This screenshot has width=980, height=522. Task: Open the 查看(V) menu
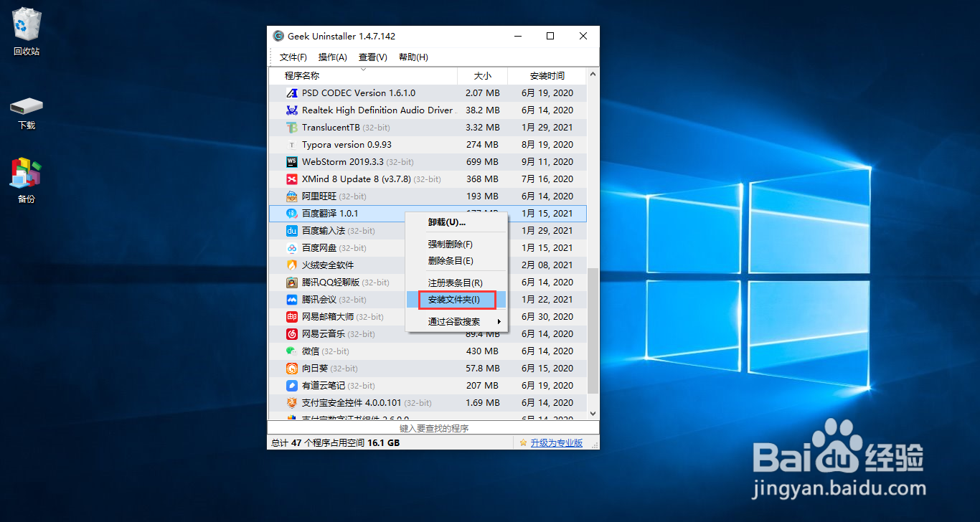click(373, 57)
